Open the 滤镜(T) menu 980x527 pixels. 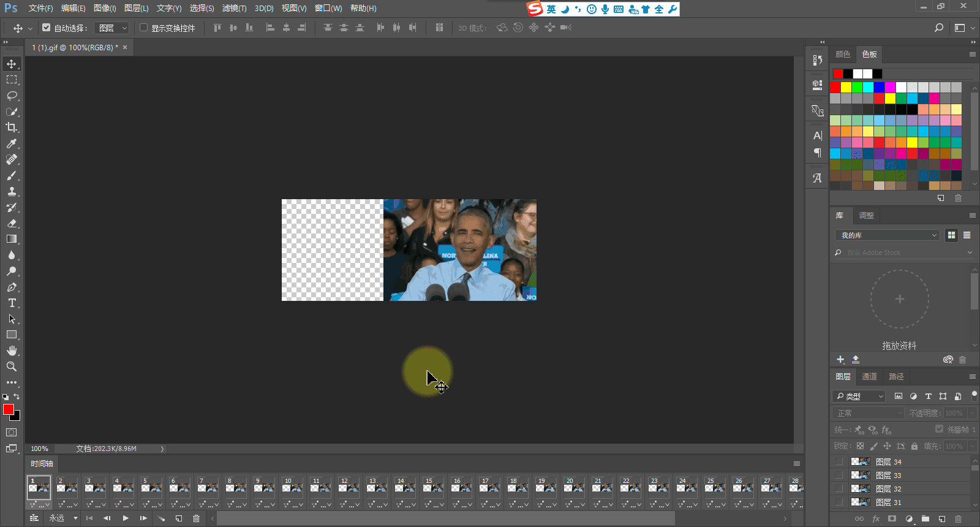tap(234, 8)
